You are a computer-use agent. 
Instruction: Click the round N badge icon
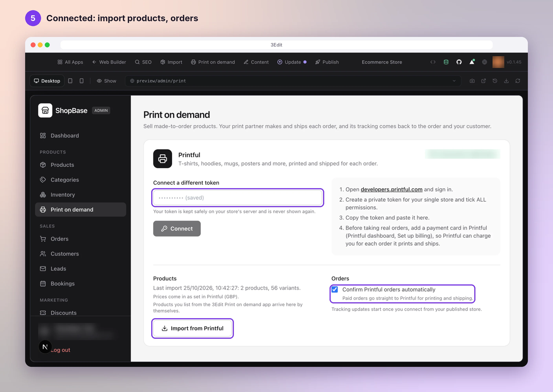point(45,347)
